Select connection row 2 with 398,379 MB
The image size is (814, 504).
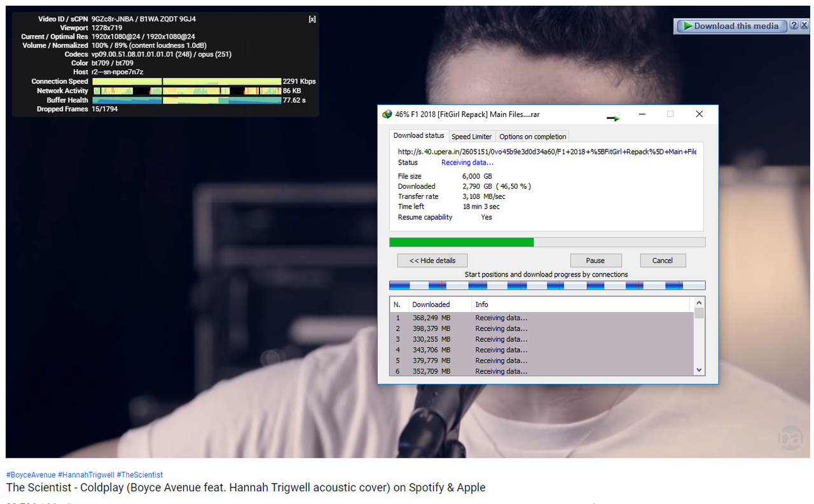coord(541,329)
